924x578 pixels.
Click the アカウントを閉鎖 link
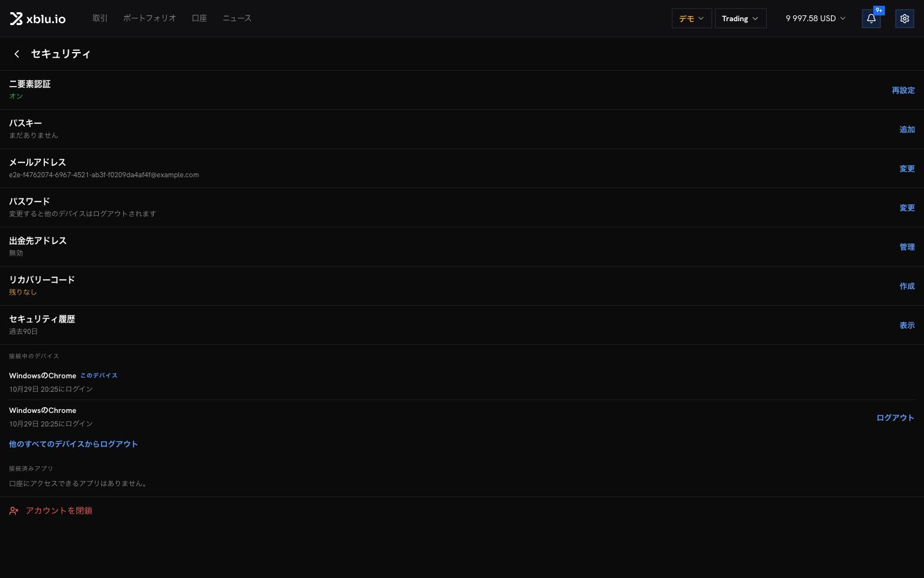tap(59, 511)
